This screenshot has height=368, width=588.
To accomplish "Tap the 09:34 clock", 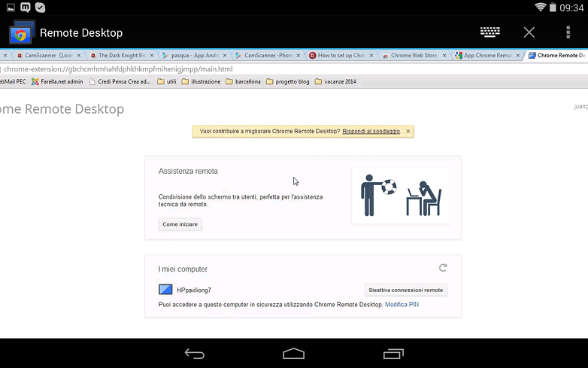I will [x=571, y=8].
